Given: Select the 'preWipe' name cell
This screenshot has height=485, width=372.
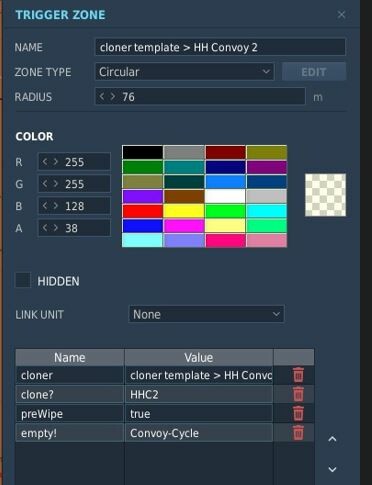Looking at the screenshot, I should pyautogui.click(x=70, y=414).
